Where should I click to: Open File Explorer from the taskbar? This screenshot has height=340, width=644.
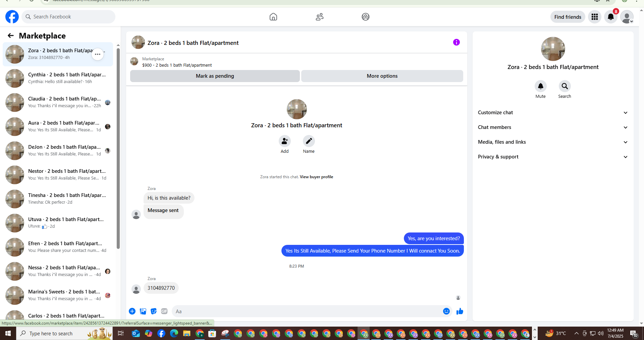click(186, 333)
